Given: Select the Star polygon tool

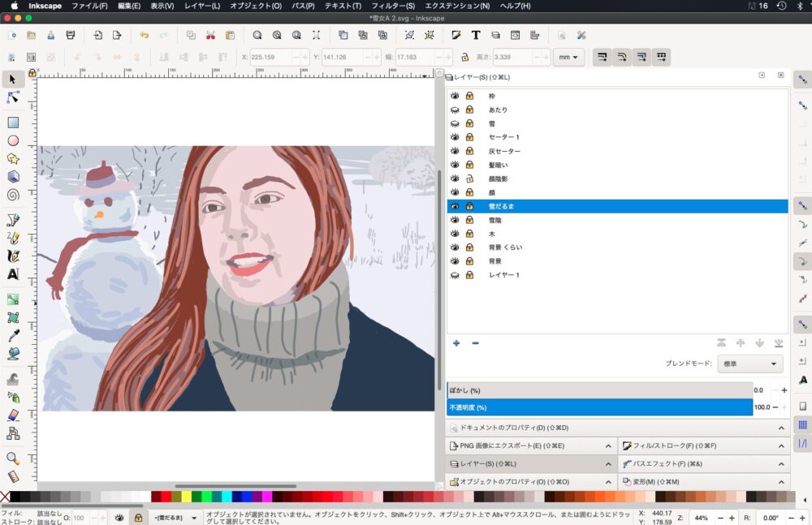Looking at the screenshot, I should 13,158.
